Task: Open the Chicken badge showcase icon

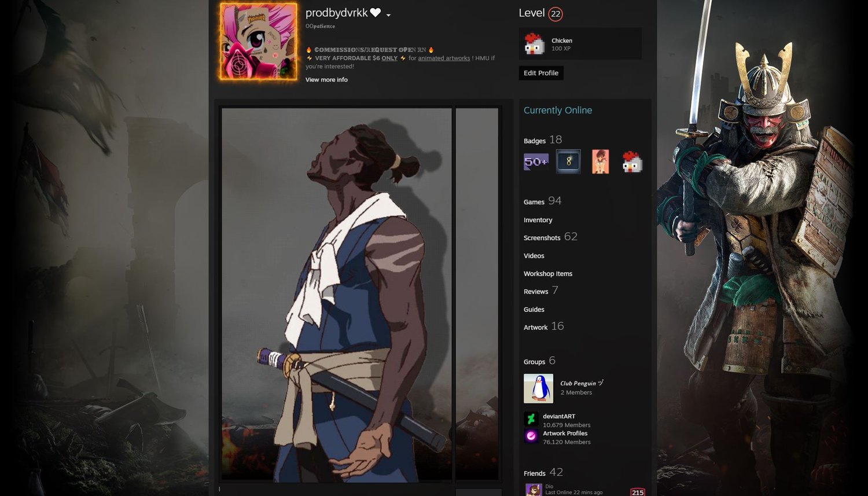Action: click(534, 44)
